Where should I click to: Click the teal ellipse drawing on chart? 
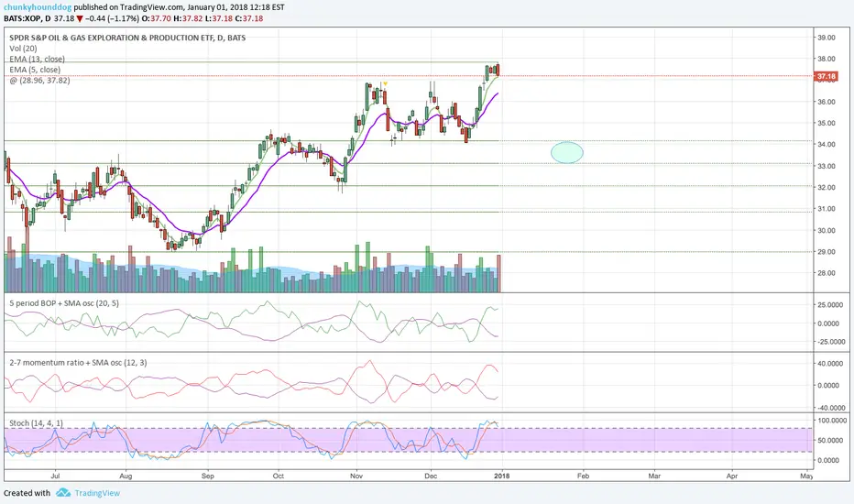[567, 152]
